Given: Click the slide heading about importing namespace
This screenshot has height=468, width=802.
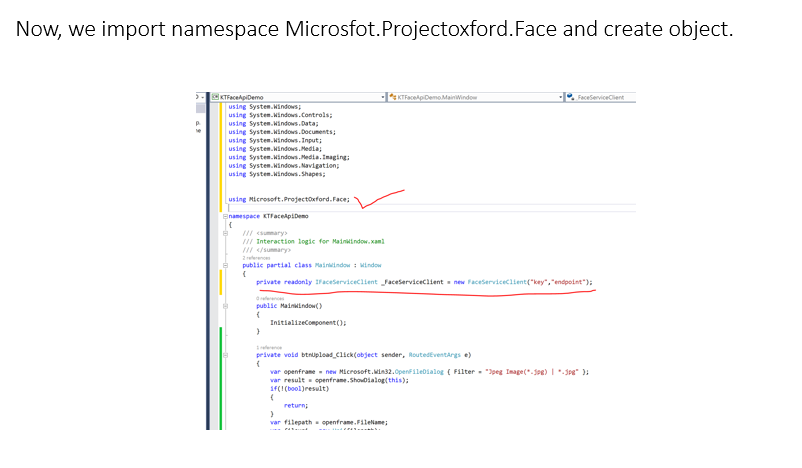Looking at the screenshot, I should tap(374, 29).
